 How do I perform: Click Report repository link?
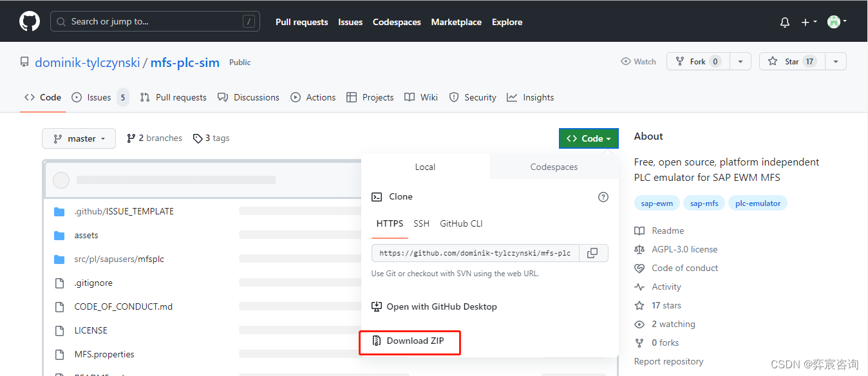pyautogui.click(x=669, y=361)
